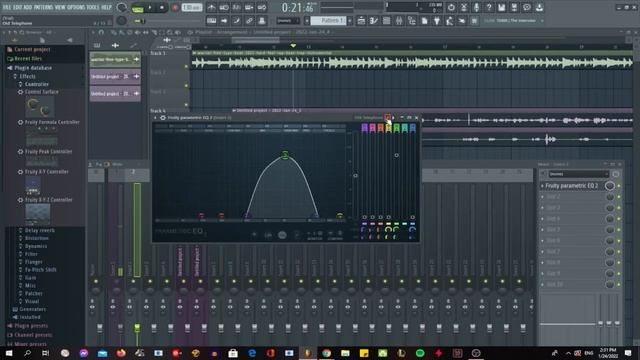640x360 pixels.
Task: Toggle the Slot 2 enable LED
Action: coord(619,197)
